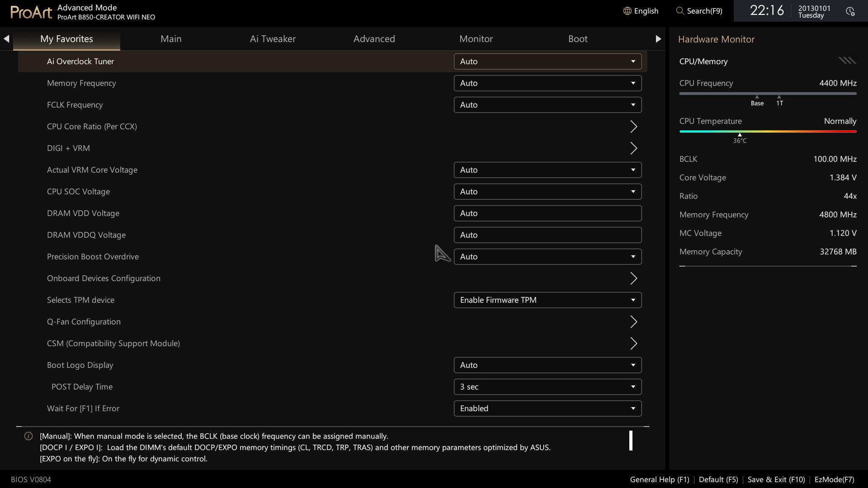Screen dimensions: 868x488
Task: Click the DRAM VDD Voltage input field
Action: (x=547, y=213)
